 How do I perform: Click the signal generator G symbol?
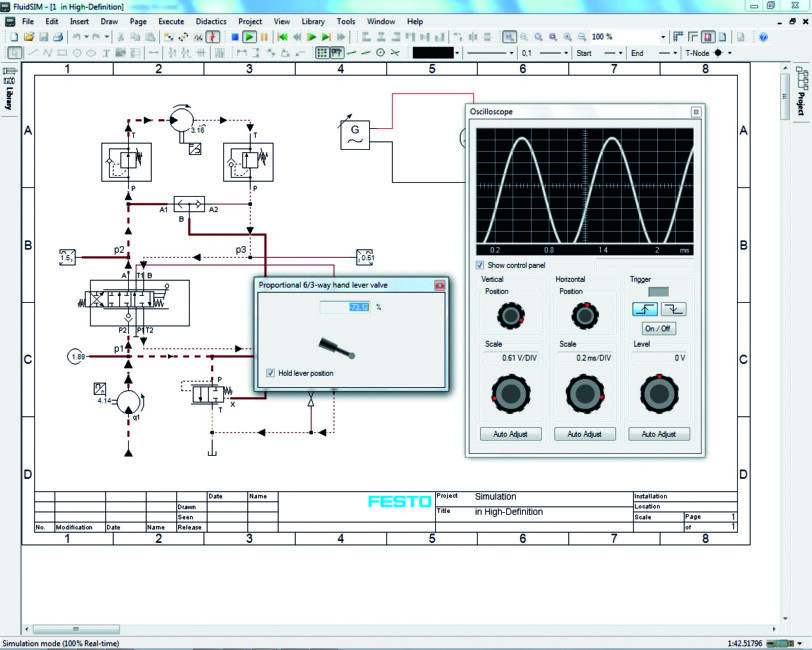pos(355,135)
